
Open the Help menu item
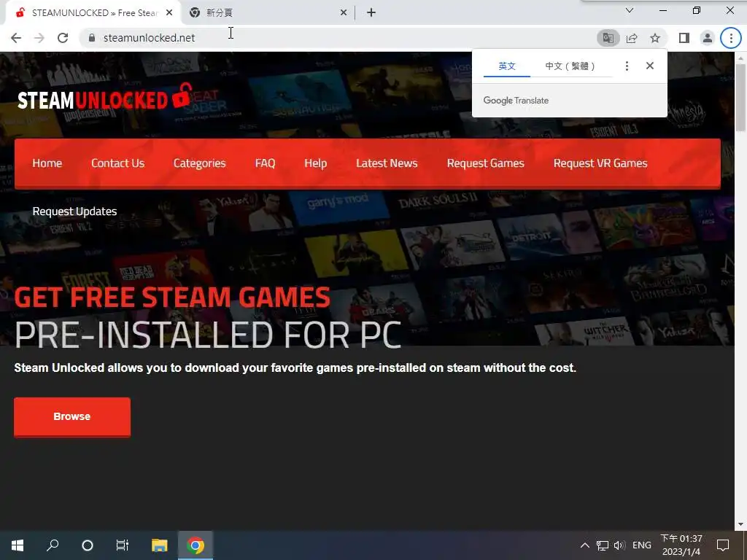[x=315, y=163]
